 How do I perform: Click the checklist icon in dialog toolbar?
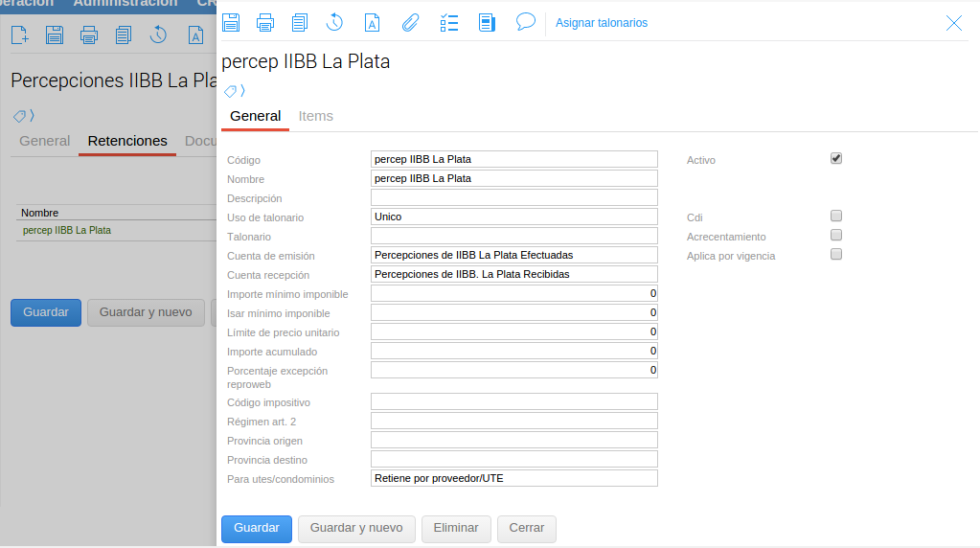pyautogui.click(x=449, y=22)
